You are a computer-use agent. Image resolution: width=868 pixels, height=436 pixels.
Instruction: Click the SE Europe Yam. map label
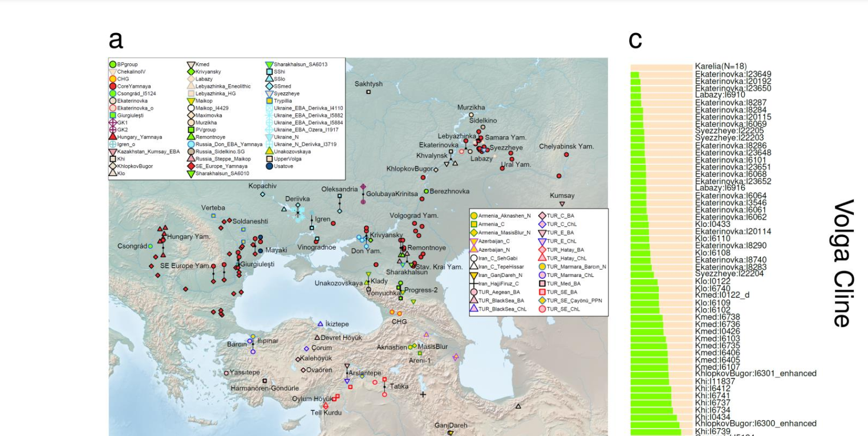tap(185, 266)
